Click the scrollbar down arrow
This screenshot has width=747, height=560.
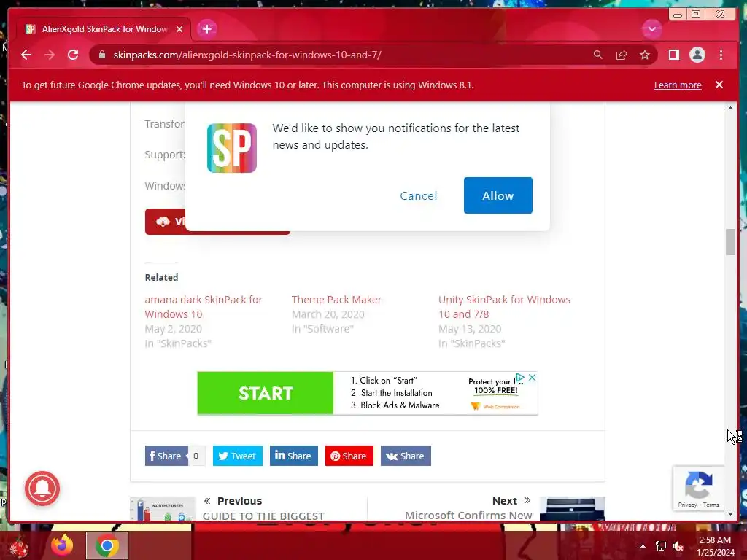[x=730, y=514]
